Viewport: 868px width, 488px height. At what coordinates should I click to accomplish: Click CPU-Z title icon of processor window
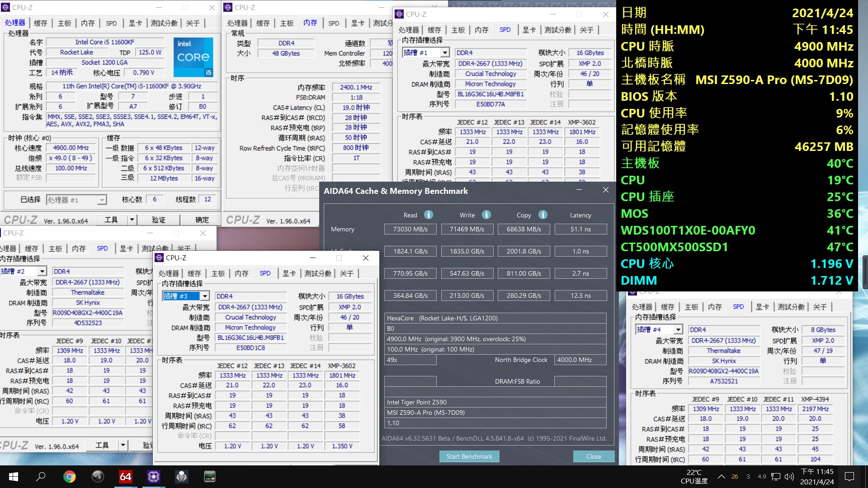pos(5,7)
